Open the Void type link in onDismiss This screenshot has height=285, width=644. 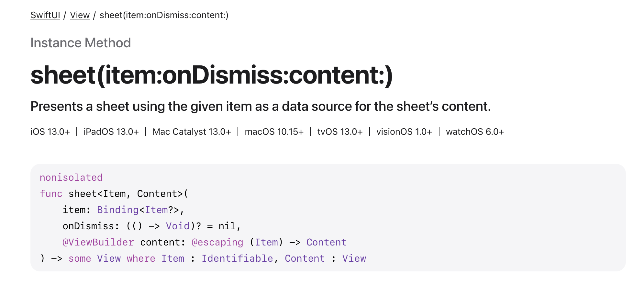click(178, 226)
